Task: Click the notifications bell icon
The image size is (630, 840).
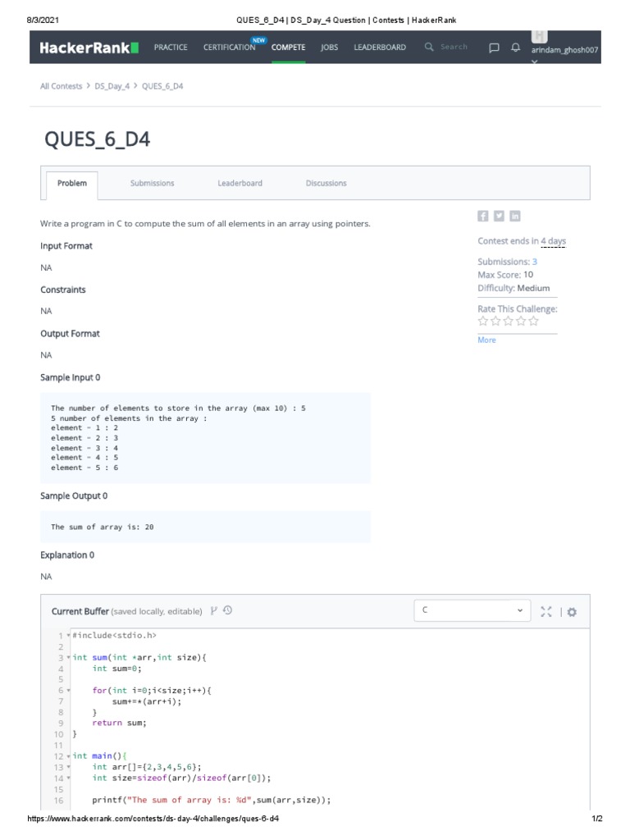Action: [515, 48]
